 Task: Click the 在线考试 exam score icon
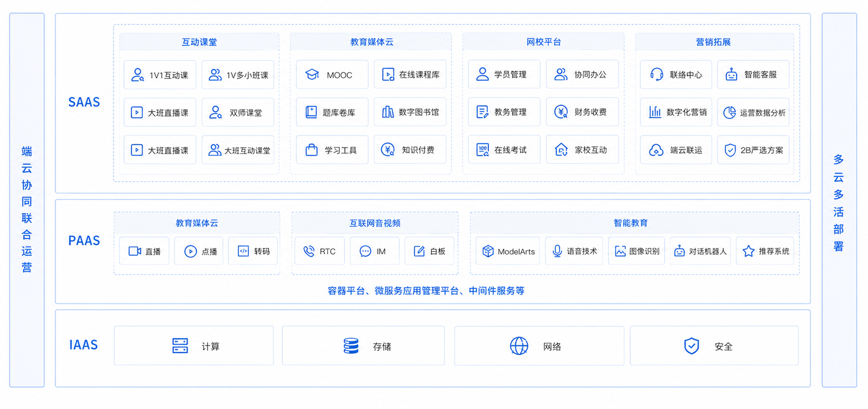click(482, 150)
